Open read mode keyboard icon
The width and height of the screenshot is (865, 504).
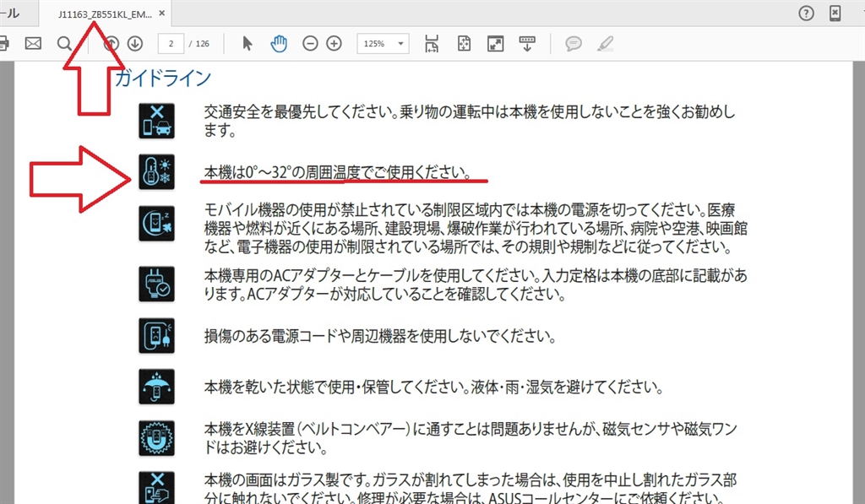point(527,43)
